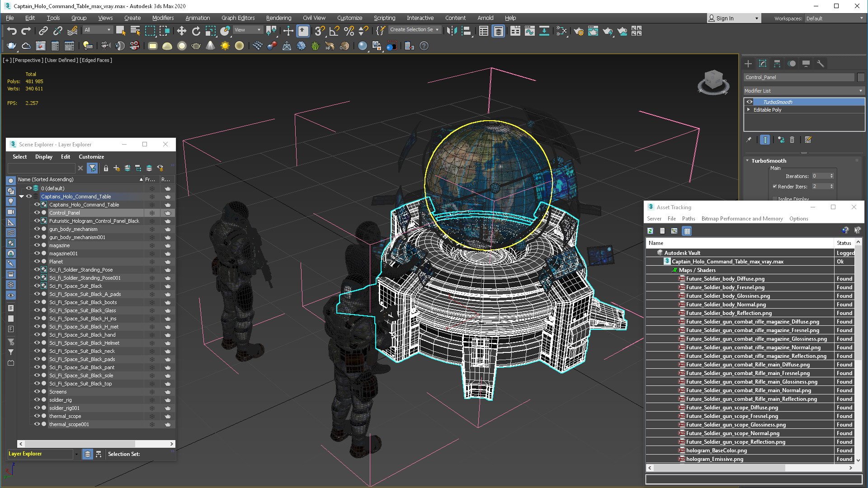Click Remove modifier trash icon
868x488 pixels.
(x=792, y=140)
